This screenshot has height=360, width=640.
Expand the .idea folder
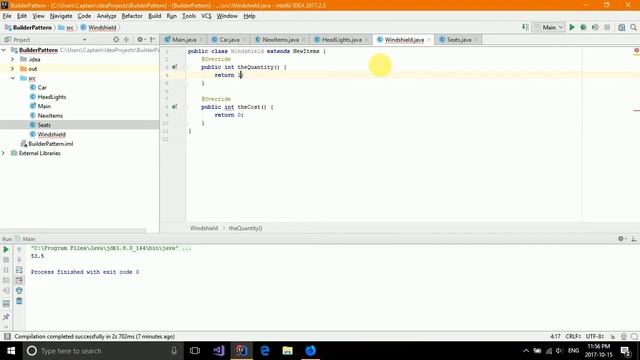pos(13,59)
